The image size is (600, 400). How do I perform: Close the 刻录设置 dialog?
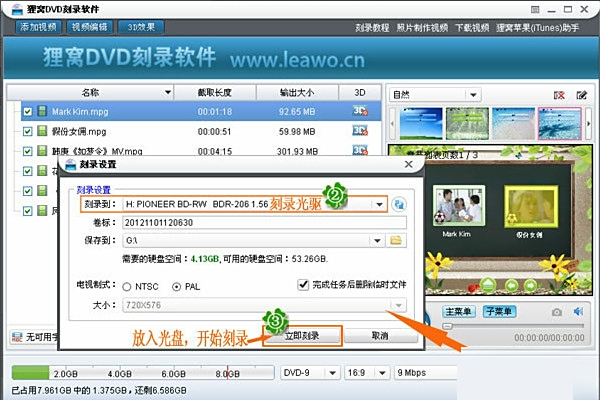coord(409,164)
